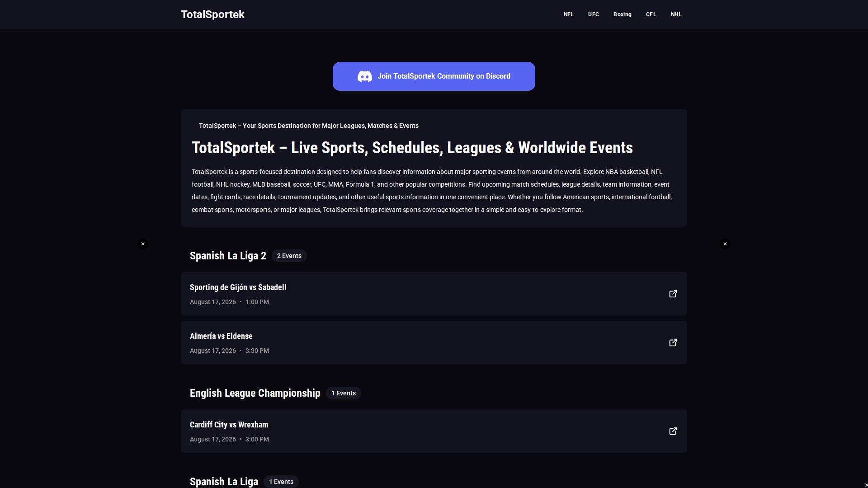The width and height of the screenshot is (868, 488).
Task: Click the 1 Events badge beside English League Championship
Action: pyautogui.click(x=344, y=393)
